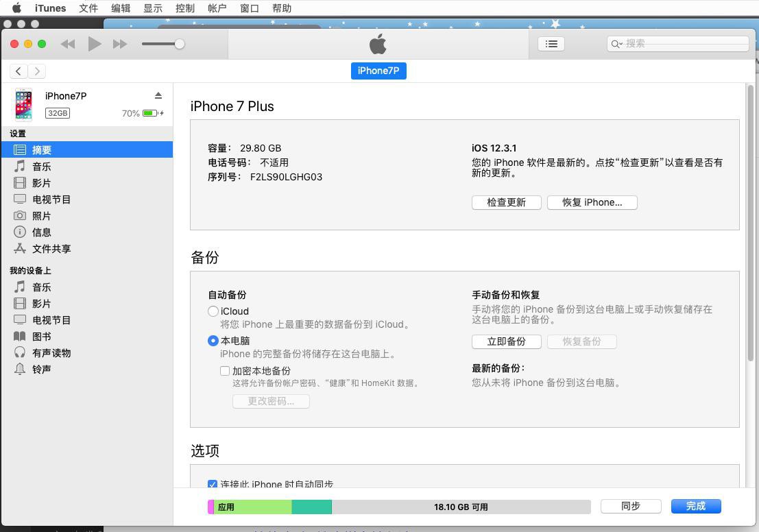Click the 检查更新 button
Screen dimensions: 759x532
[x=506, y=202]
